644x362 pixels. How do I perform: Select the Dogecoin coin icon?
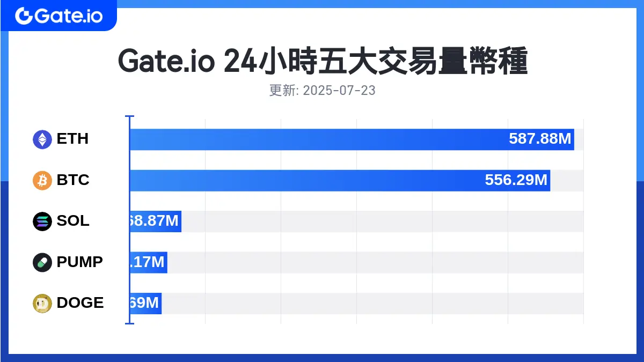tap(42, 304)
